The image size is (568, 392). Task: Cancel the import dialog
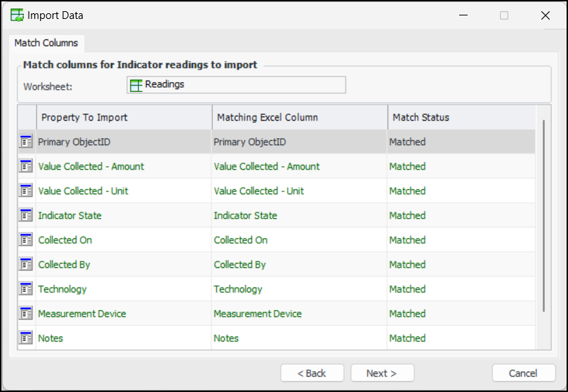[x=523, y=373]
